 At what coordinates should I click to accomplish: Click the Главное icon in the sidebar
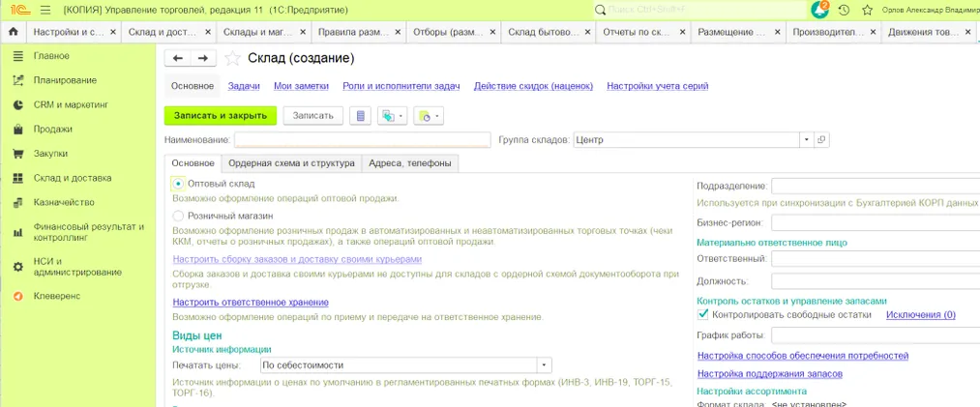coord(18,56)
